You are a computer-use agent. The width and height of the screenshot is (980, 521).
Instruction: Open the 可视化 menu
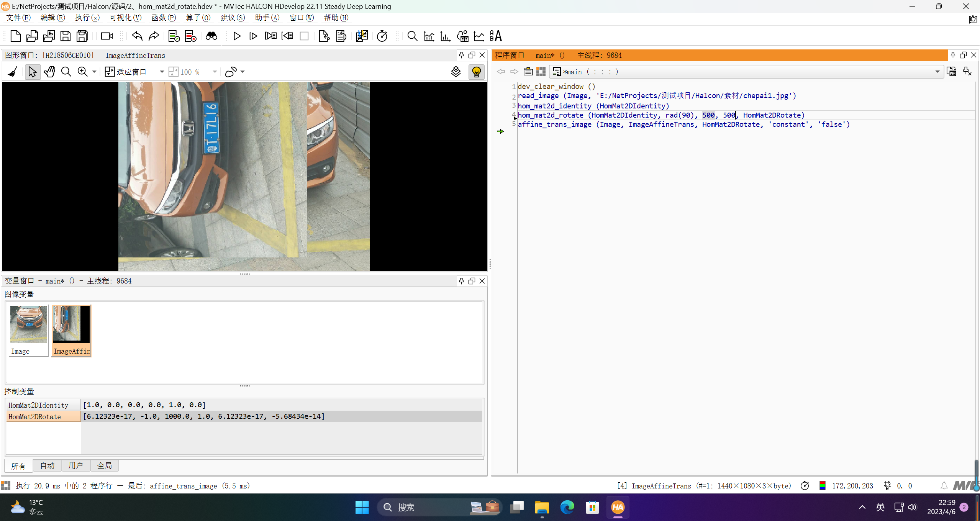tap(125, 18)
